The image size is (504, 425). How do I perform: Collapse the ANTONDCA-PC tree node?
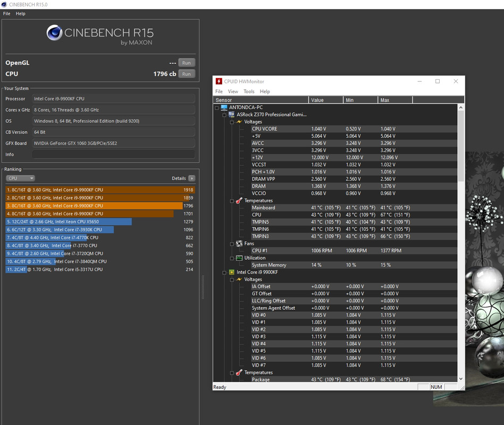click(x=216, y=108)
